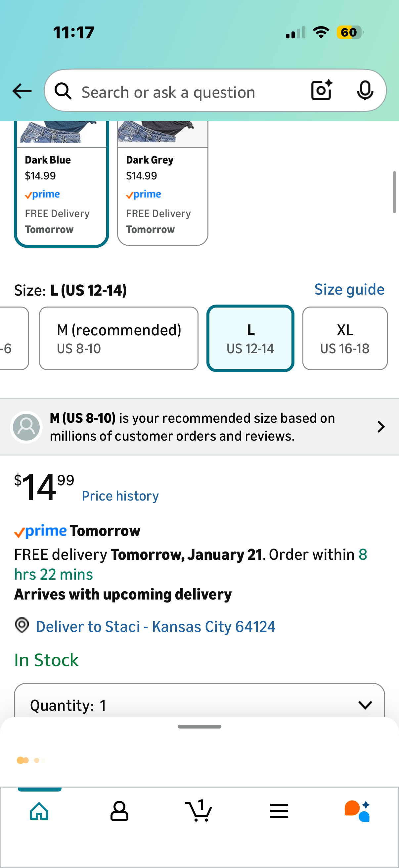This screenshot has width=399, height=868.
Task: Change the Deliver to Staci address
Action: [x=155, y=627]
